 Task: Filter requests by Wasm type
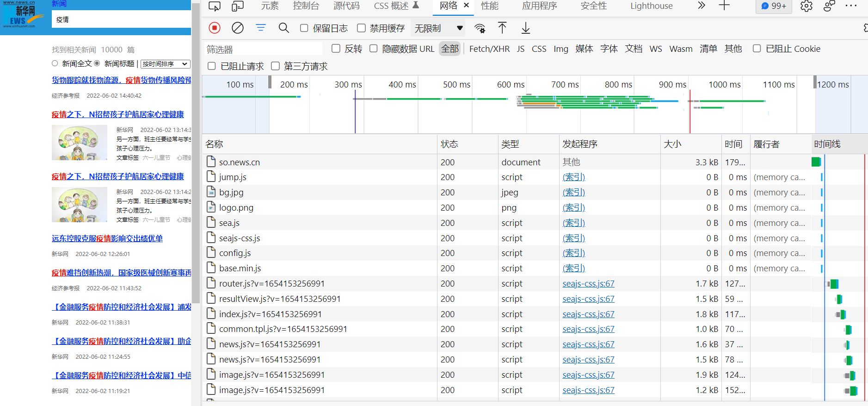coord(681,49)
